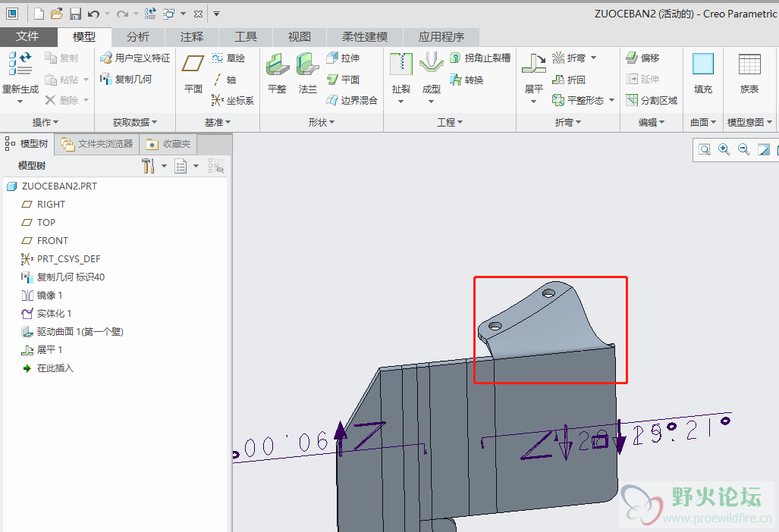
Task: Switch to the 应用程序 ribbon tab
Action: click(441, 36)
